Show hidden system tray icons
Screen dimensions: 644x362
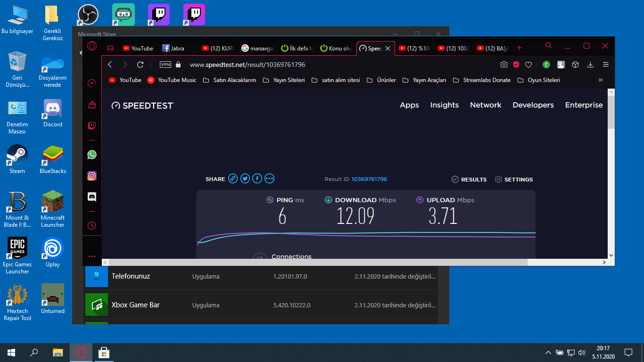tap(548, 353)
